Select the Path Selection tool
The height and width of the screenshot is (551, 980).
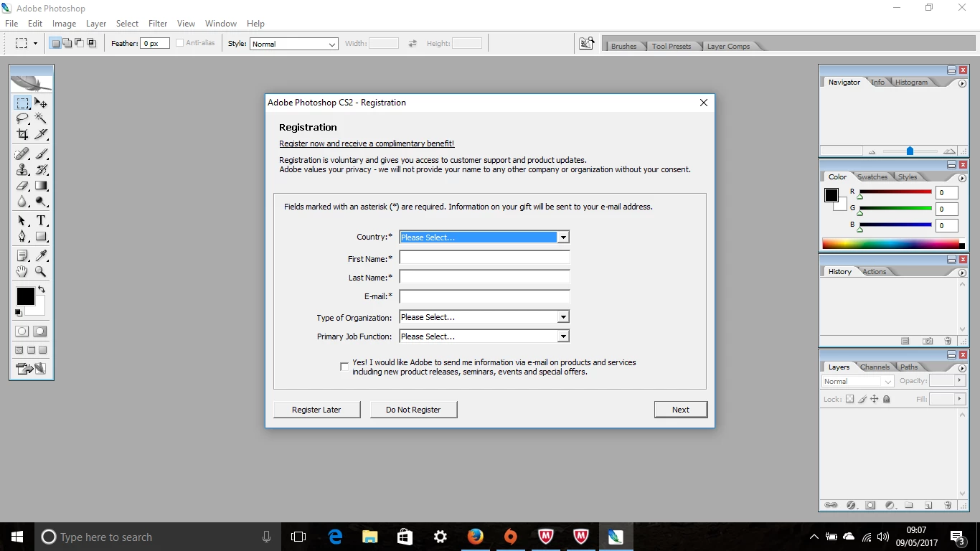tap(22, 220)
